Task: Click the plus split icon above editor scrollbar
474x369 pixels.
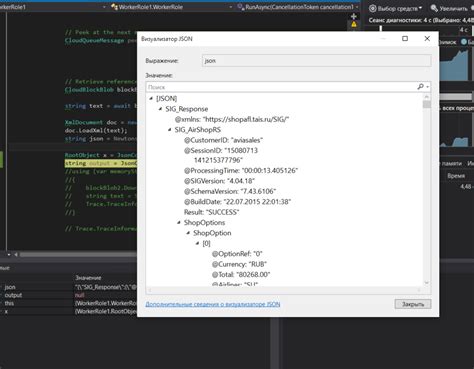Action: (354, 16)
